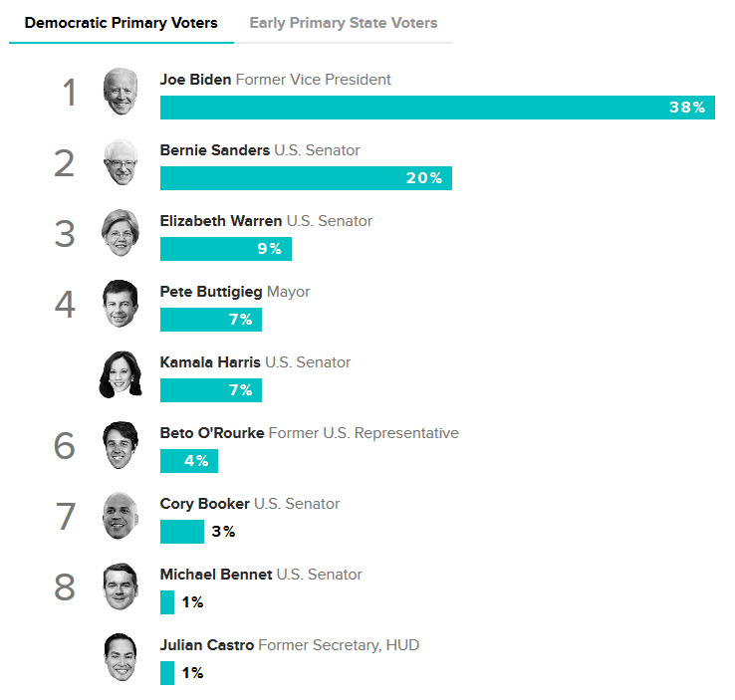Click Michael Bennet's headshot

point(121,586)
